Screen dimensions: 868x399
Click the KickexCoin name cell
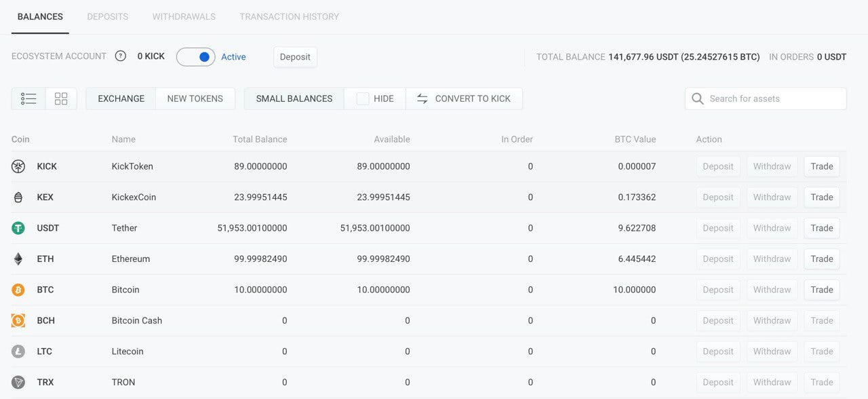click(134, 197)
